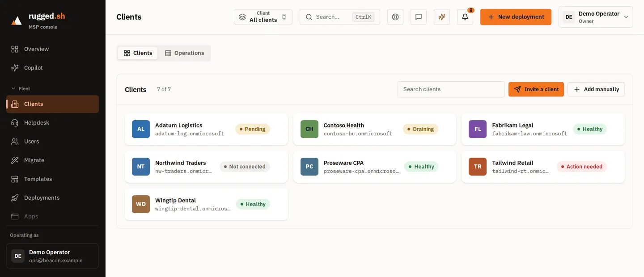Viewport: 644px width, 277px height.
Task: Click the Search clients input
Action: [x=451, y=89]
